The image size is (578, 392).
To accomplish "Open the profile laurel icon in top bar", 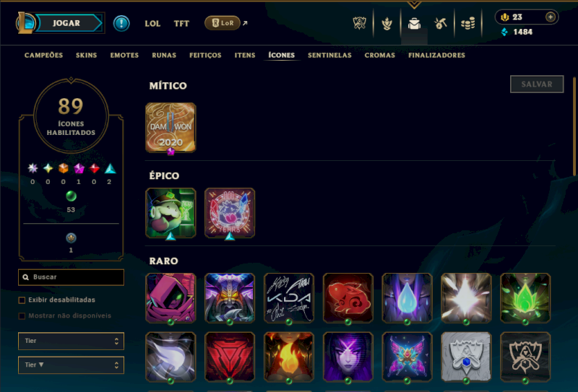I will pos(387,24).
